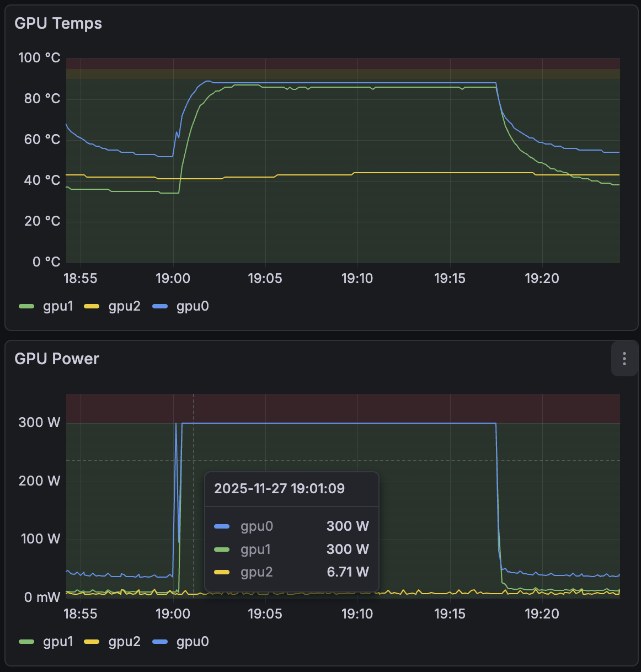Click the GPU Power panel title

[x=56, y=359]
